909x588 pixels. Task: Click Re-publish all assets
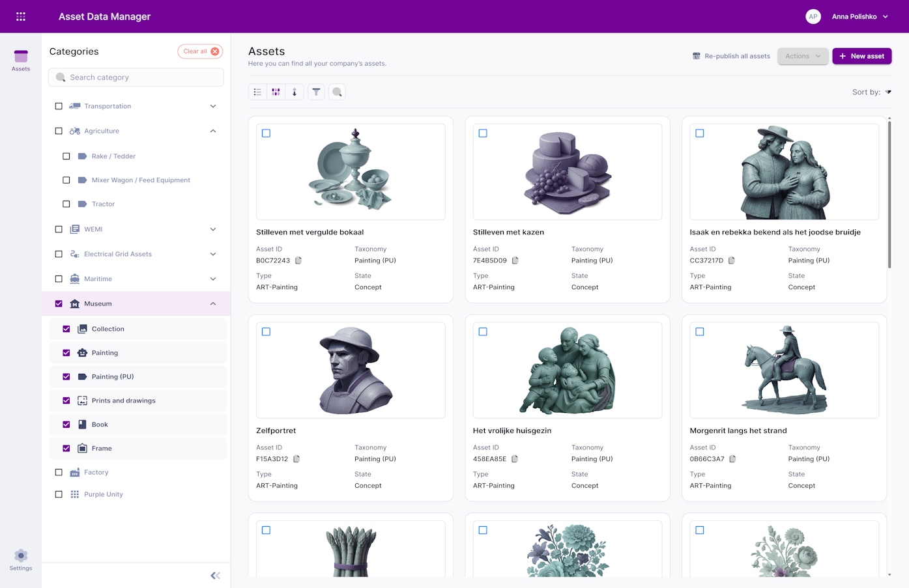pyautogui.click(x=731, y=56)
